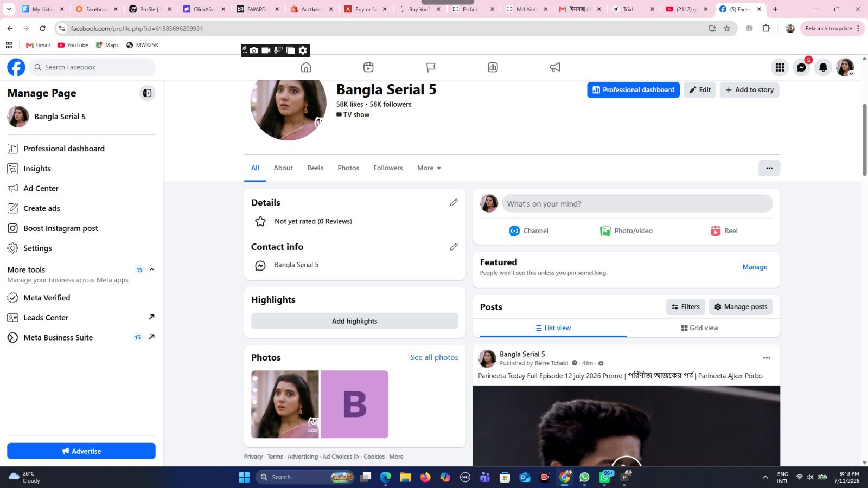Viewport: 868px width, 488px height.
Task: Expand the More tab dropdown
Action: tap(429, 168)
